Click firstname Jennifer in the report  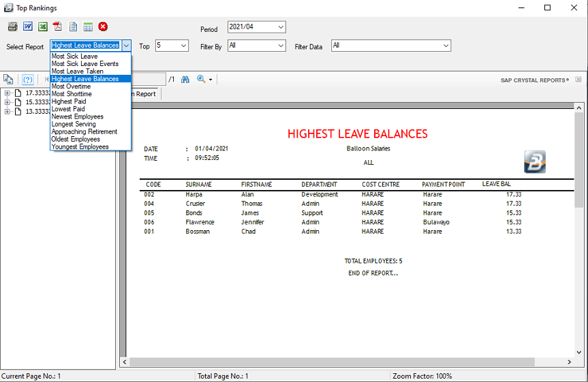[252, 222]
